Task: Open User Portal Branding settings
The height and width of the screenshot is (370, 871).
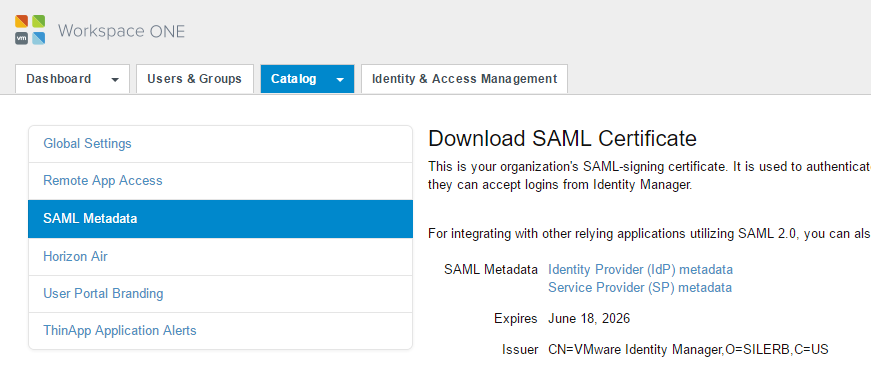Action: [221, 294]
